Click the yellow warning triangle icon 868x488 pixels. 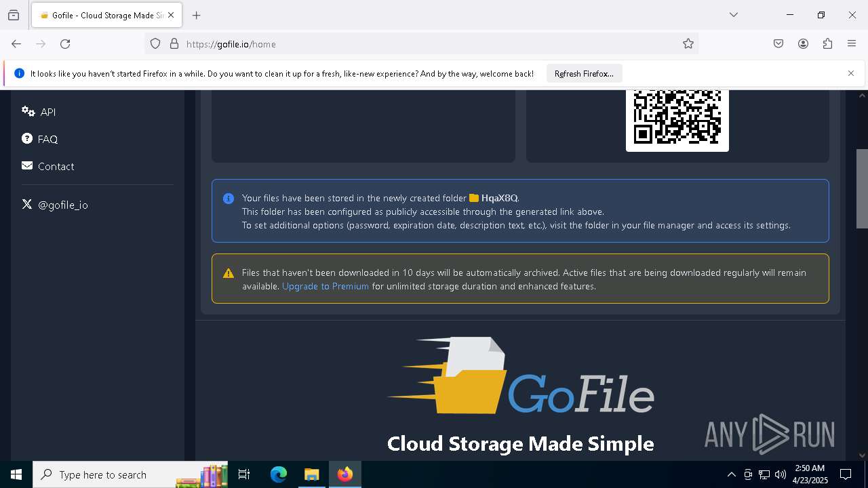click(229, 273)
